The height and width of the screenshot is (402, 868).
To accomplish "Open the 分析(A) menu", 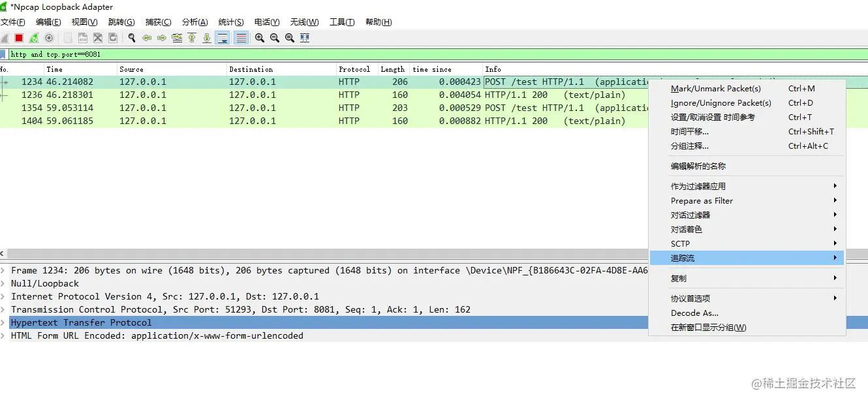I will click(195, 22).
